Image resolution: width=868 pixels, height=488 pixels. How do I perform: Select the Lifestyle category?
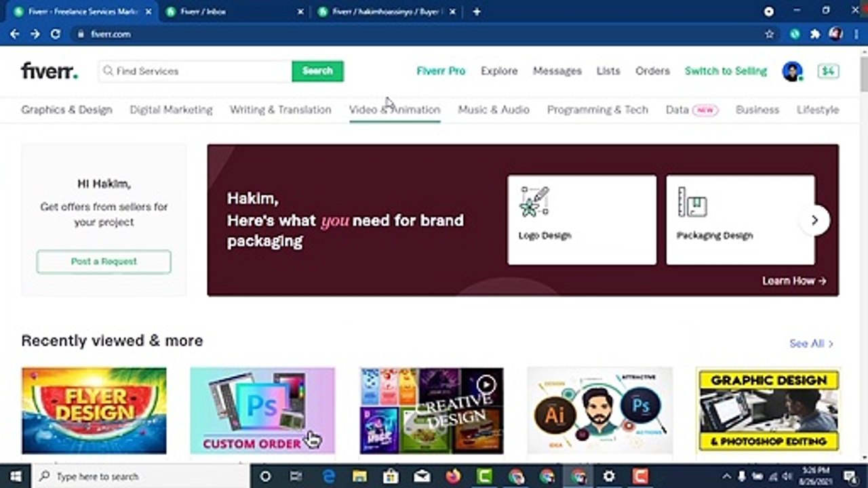[x=818, y=110]
